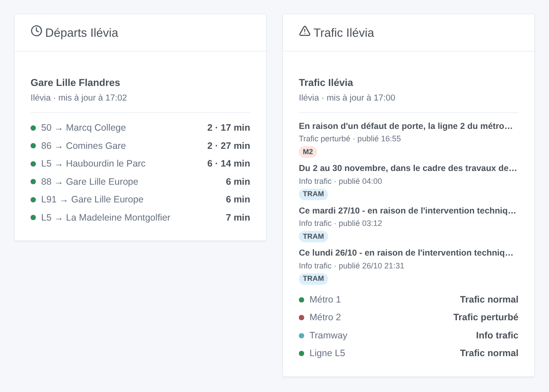Click the green dot beside L5 La Madeleine Montgolfier

(33, 217)
